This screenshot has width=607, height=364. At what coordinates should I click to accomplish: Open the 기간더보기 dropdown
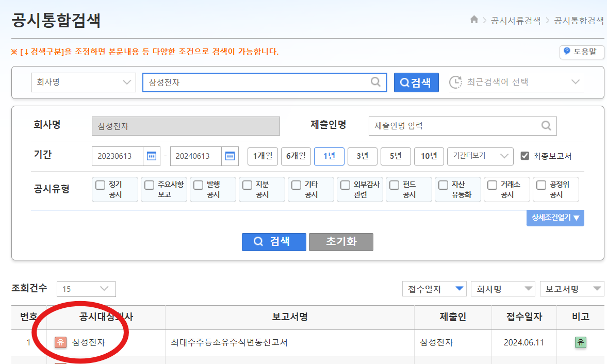pyautogui.click(x=480, y=155)
